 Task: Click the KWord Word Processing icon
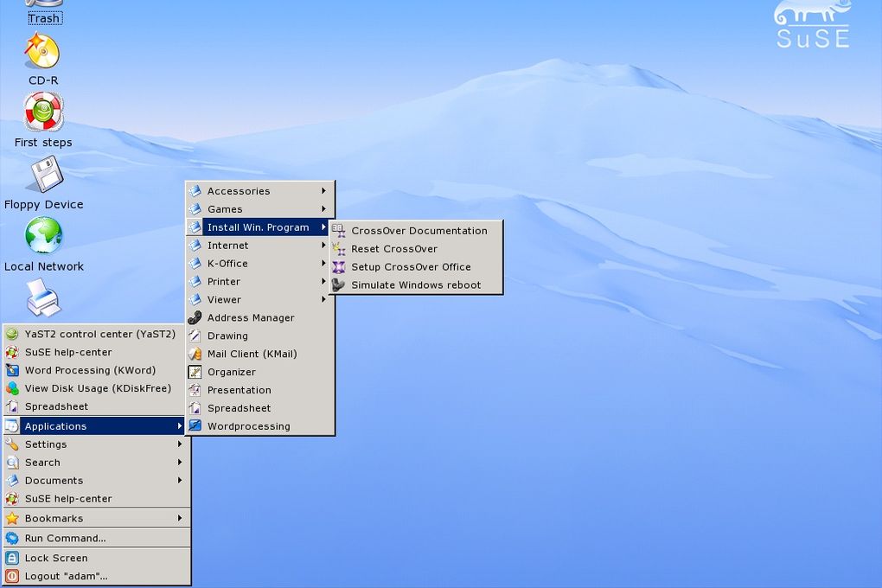(12, 370)
